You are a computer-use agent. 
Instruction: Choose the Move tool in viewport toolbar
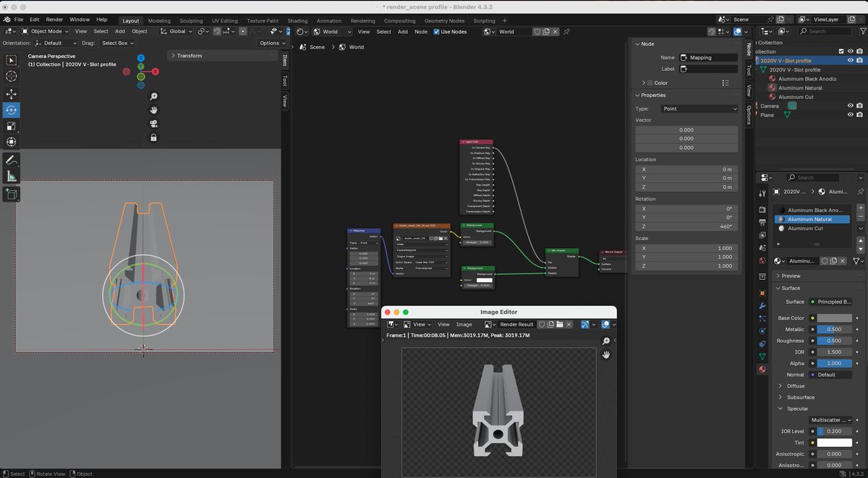12,94
